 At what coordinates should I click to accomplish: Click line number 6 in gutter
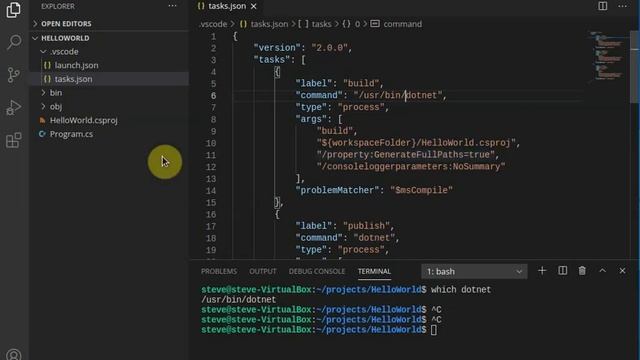213,96
